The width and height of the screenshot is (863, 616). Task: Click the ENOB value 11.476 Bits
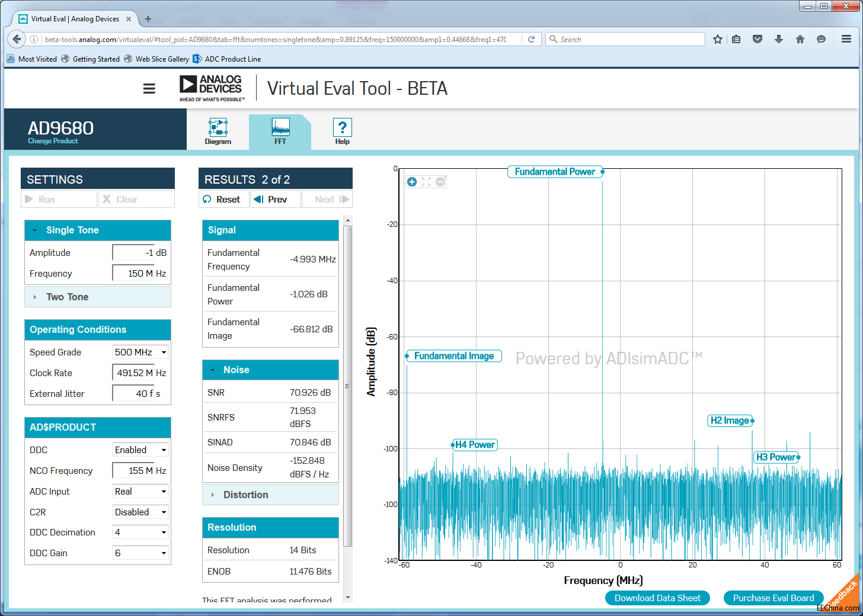[x=311, y=571]
